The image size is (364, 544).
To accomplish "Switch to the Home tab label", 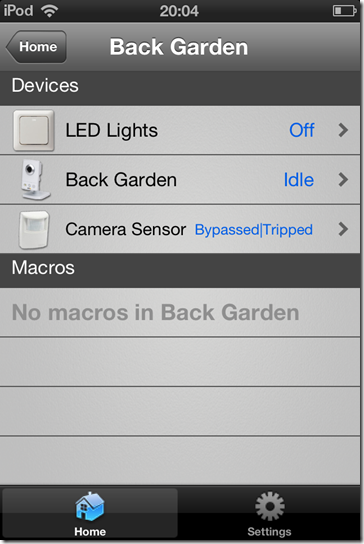I will pos(90,532).
